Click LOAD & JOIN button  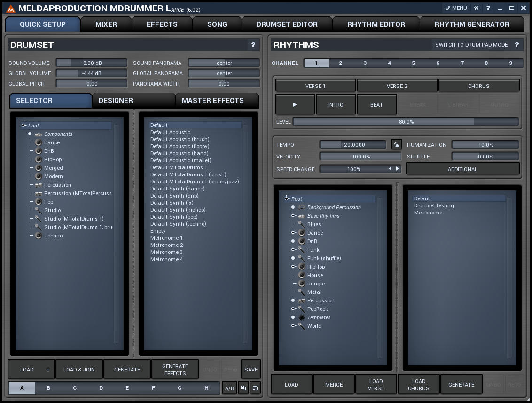click(x=79, y=370)
